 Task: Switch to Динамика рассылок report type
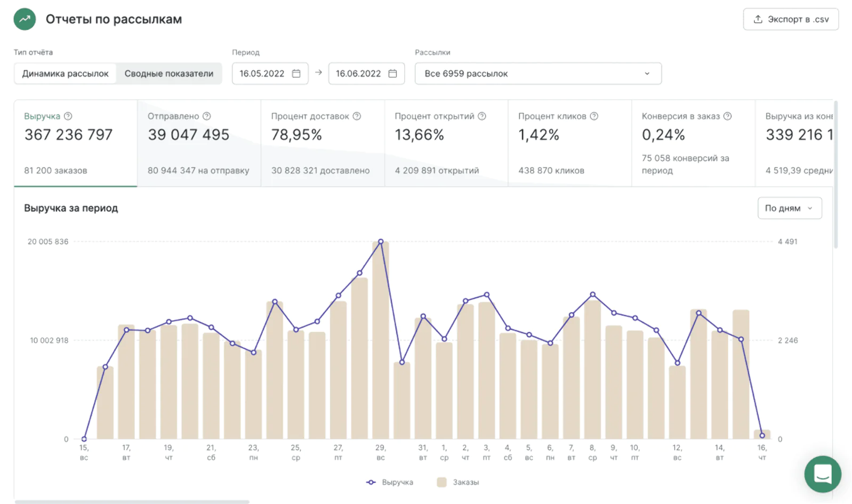[65, 74]
